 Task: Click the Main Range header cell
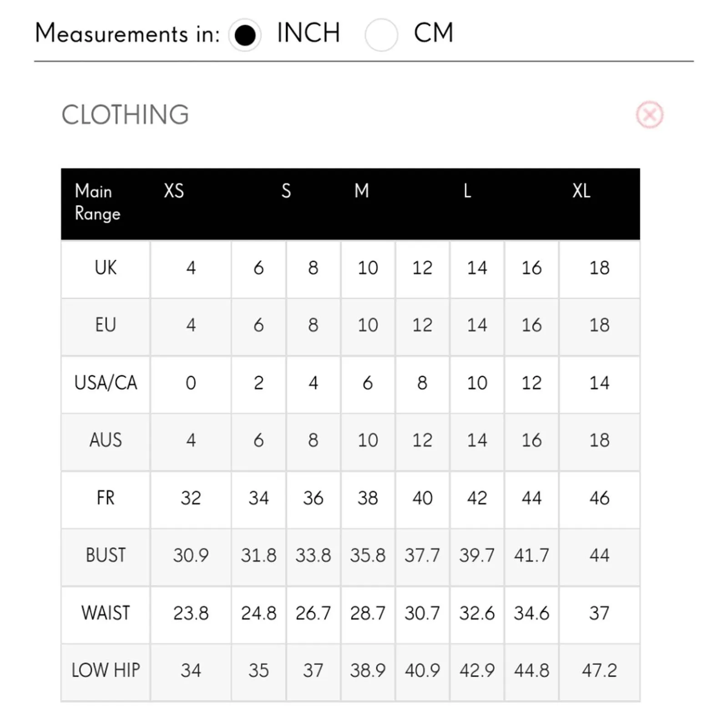point(97,202)
